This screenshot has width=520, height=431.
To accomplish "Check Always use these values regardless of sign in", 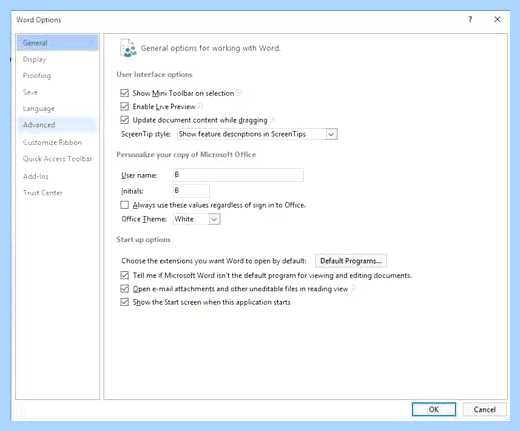I will pyautogui.click(x=124, y=205).
